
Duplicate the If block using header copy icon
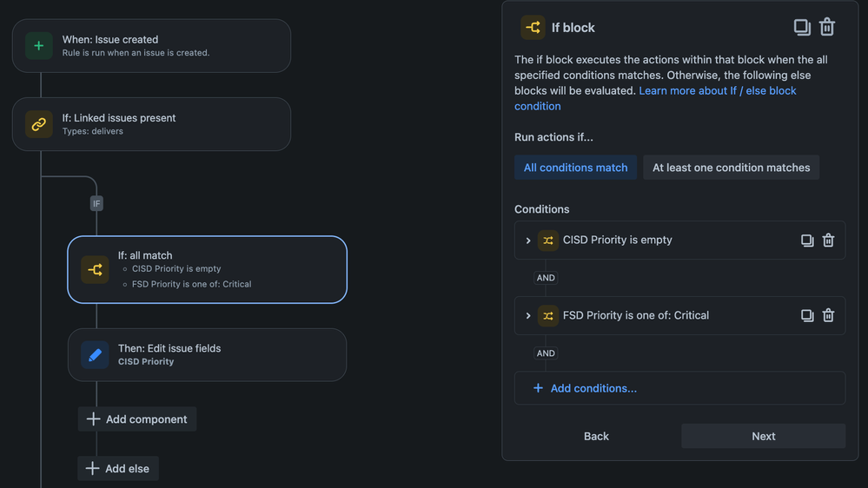[802, 27]
